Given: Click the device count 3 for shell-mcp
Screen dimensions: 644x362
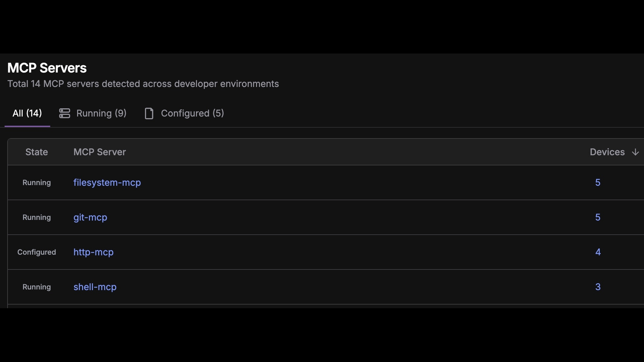Looking at the screenshot, I should coord(598,287).
